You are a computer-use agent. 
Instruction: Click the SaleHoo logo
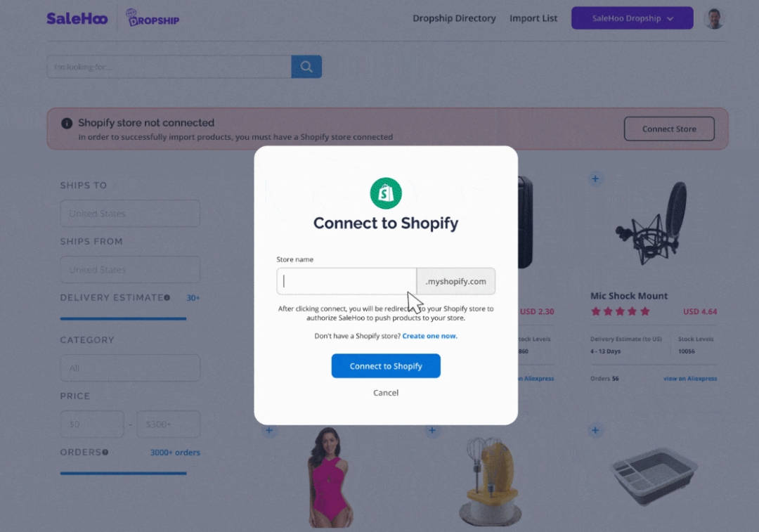coord(77,18)
